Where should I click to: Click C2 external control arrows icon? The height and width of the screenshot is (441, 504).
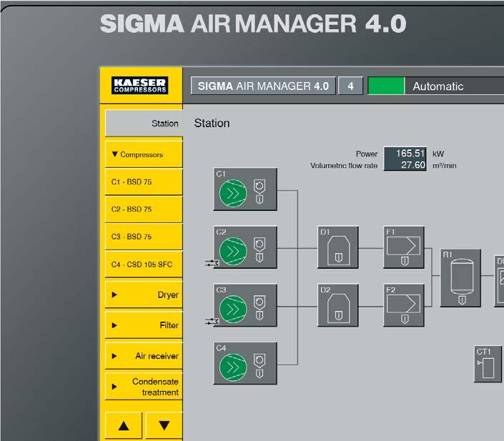(x=212, y=263)
